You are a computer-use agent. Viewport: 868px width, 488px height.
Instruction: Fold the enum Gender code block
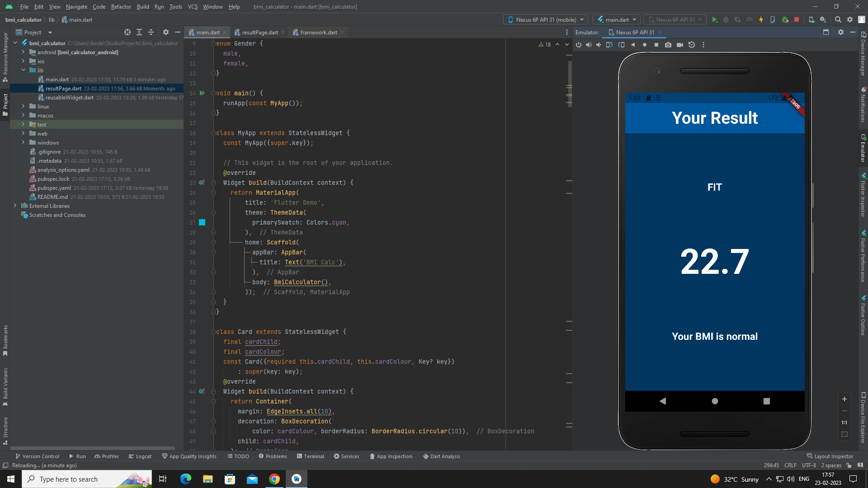[x=213, y=44]
